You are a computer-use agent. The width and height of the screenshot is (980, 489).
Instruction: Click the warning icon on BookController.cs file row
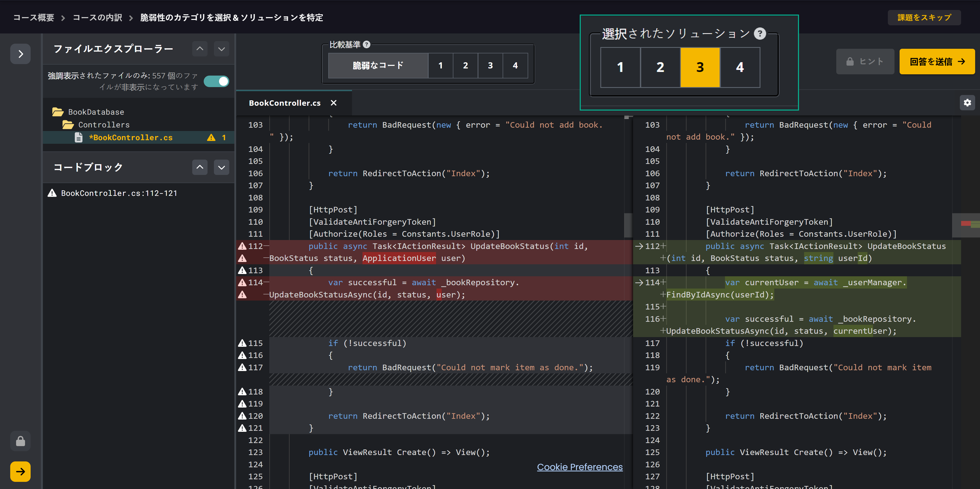click(x=211, y=137)
